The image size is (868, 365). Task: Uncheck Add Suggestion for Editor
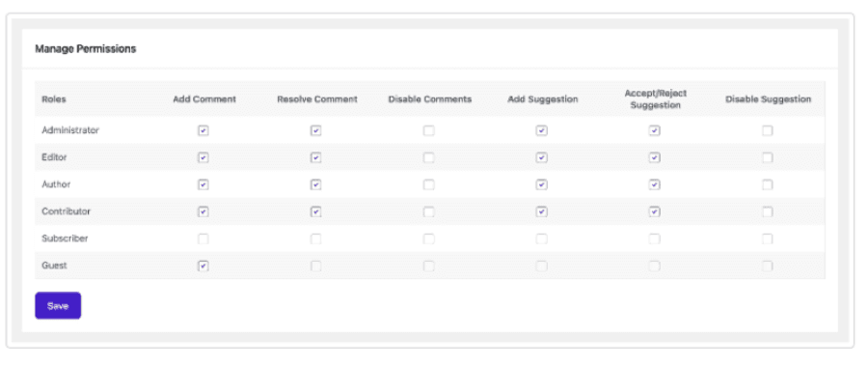tap(542, 157)
